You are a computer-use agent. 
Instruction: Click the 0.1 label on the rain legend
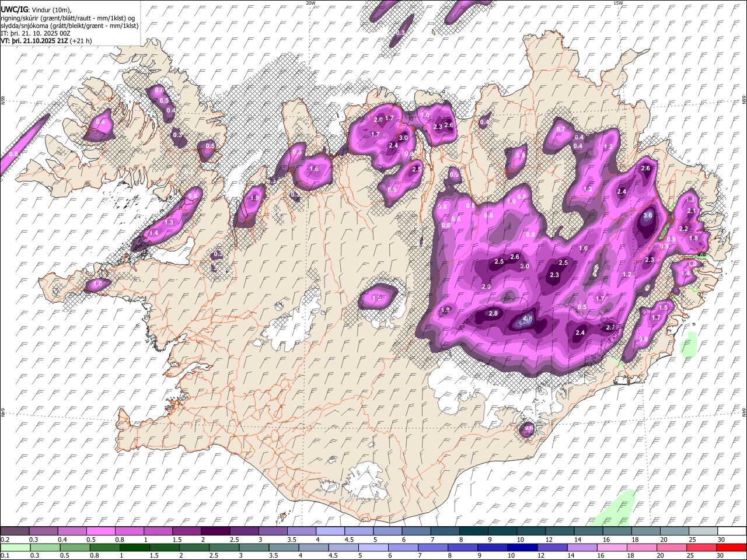(x=5, y=555)
